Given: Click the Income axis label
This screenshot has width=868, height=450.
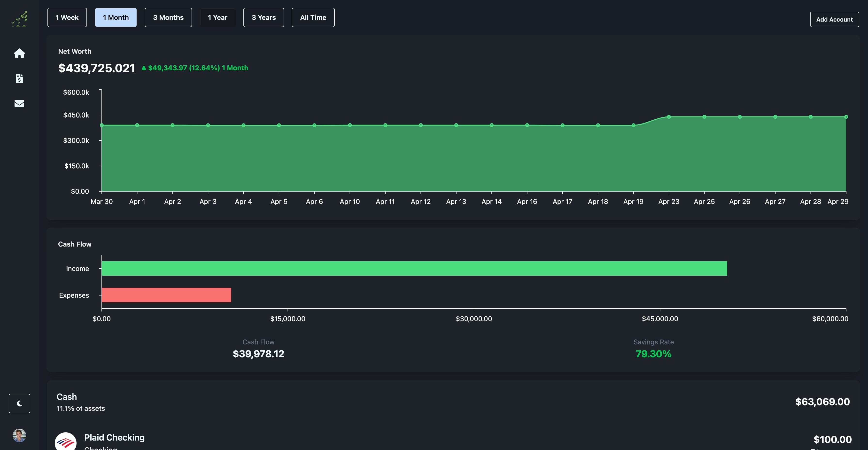Looking at the screenshot, I should [x=77, y=268].
